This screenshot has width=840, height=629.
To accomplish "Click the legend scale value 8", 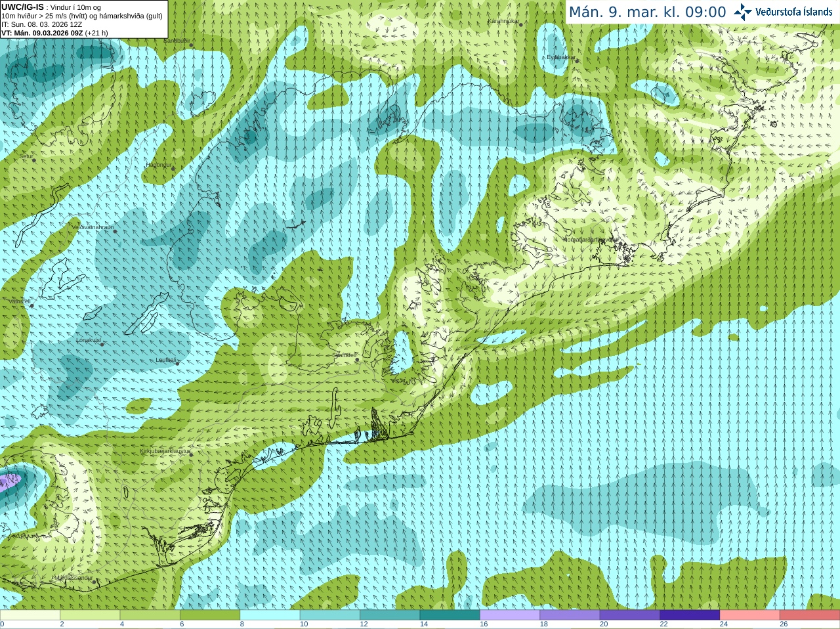I will click(241, 624).
